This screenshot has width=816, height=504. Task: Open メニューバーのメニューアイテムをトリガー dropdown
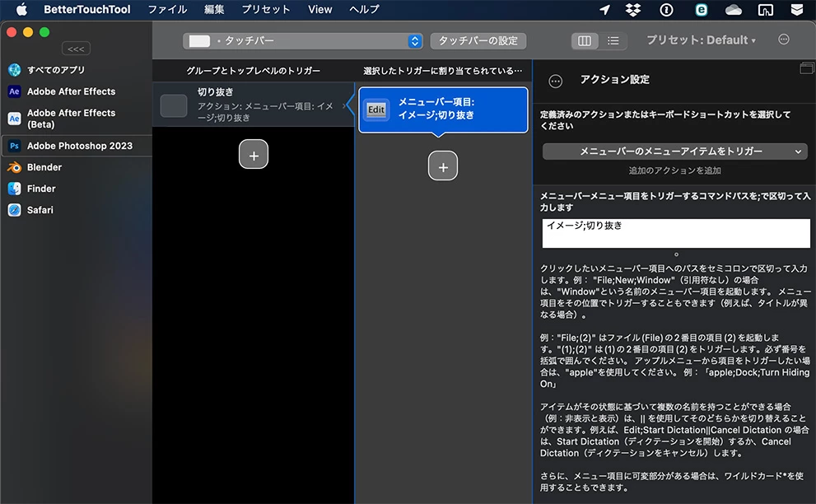tap(674, 152)
